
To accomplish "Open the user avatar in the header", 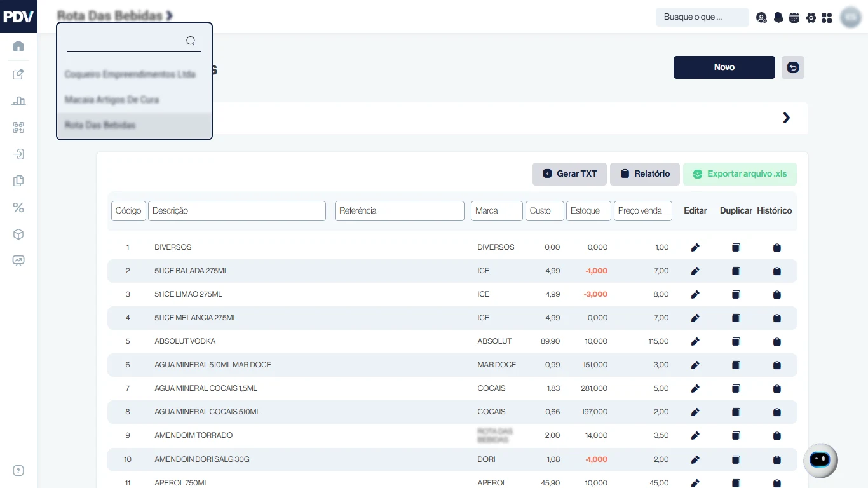I will click(850, 17).
